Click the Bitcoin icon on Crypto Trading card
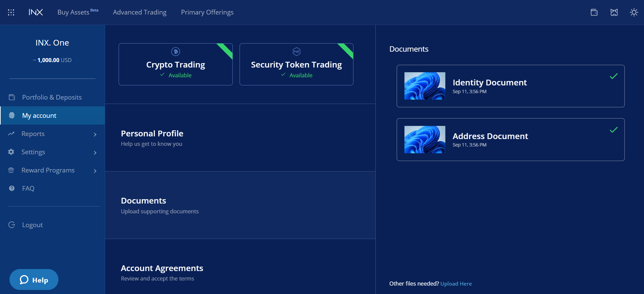644x294 pixels. click(x=176, y=52)
